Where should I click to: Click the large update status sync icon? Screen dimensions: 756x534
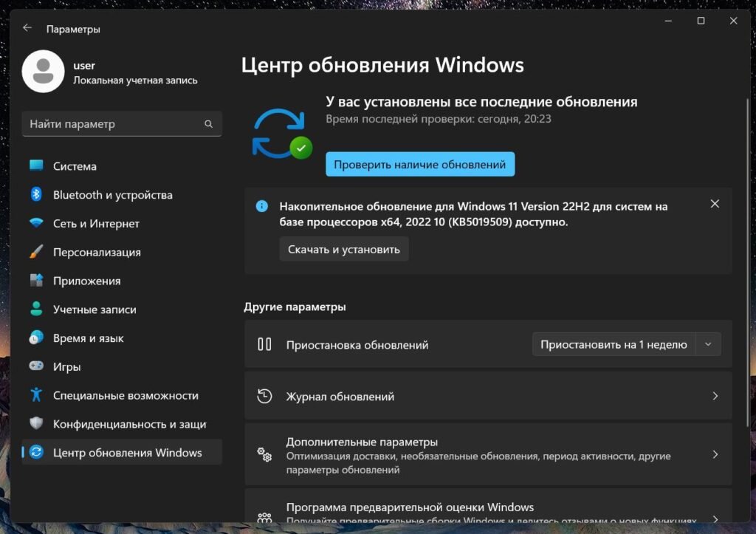pos(282,134)
